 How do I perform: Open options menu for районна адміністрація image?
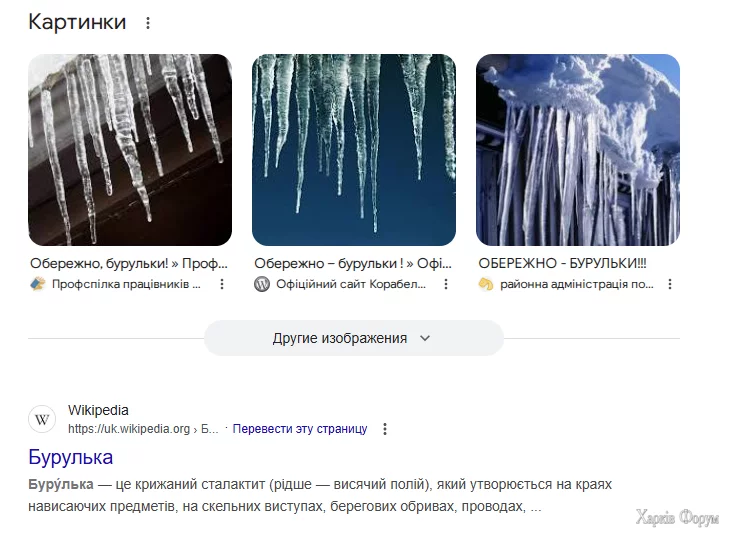670,284
